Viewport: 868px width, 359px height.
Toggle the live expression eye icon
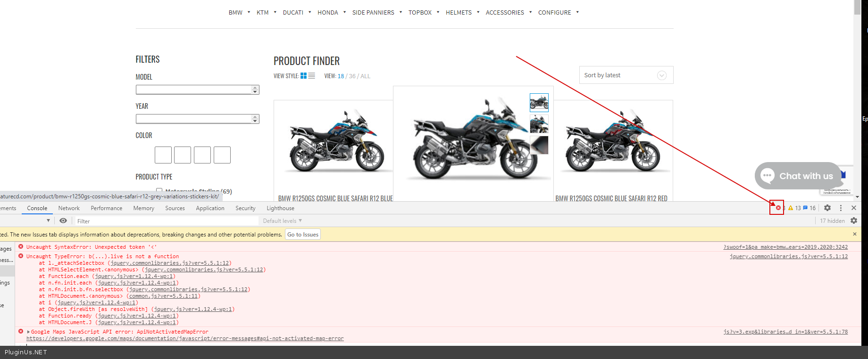click(x=63, y=220)
